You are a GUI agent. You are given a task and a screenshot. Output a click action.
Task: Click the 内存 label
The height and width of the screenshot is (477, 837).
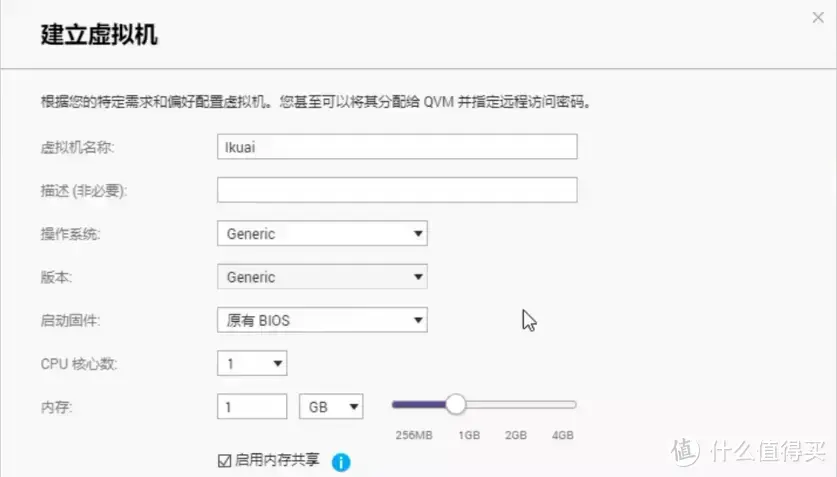pos(56,407)
